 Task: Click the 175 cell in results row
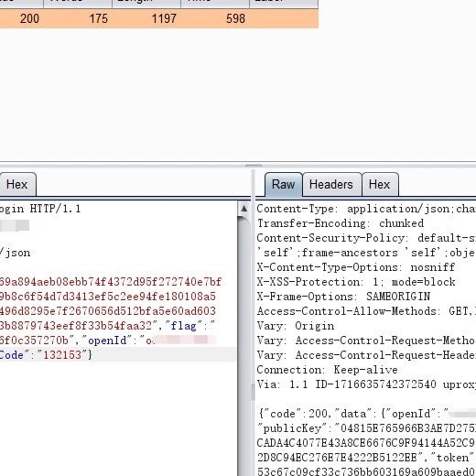tap(99, 18)
